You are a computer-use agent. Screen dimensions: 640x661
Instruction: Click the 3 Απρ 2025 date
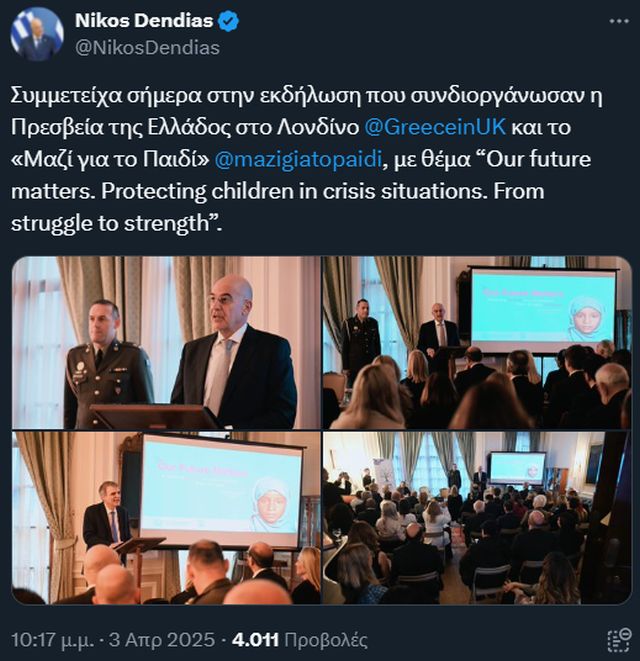click(161, 640)
